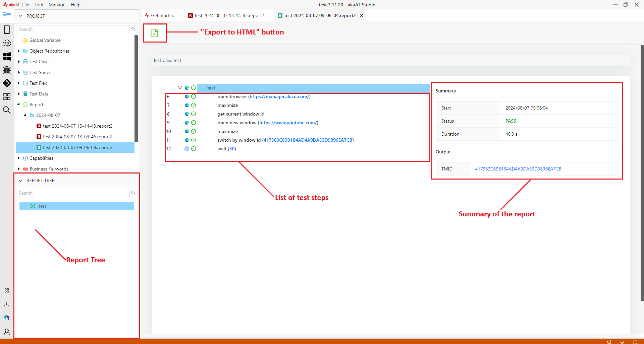
Task: Open test 2024-08-07 13-09-46.report2 in tree
Action: [77, 137]
